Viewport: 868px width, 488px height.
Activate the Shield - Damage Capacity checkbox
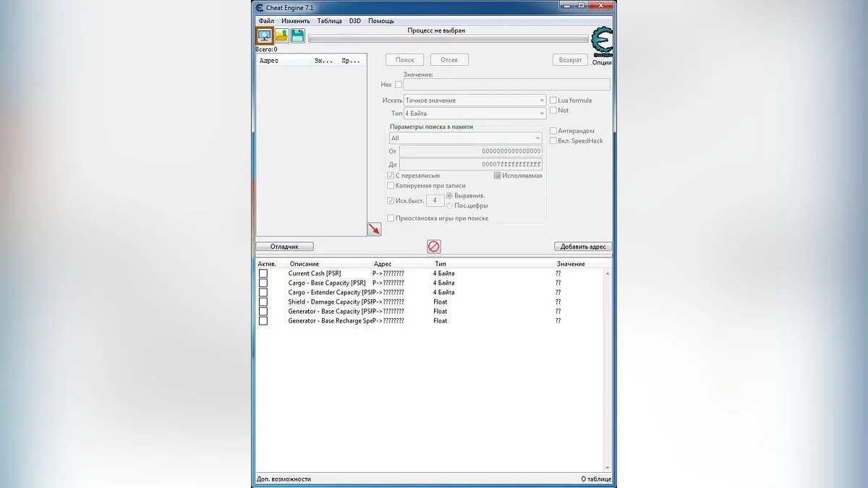(x=263, y=301)
